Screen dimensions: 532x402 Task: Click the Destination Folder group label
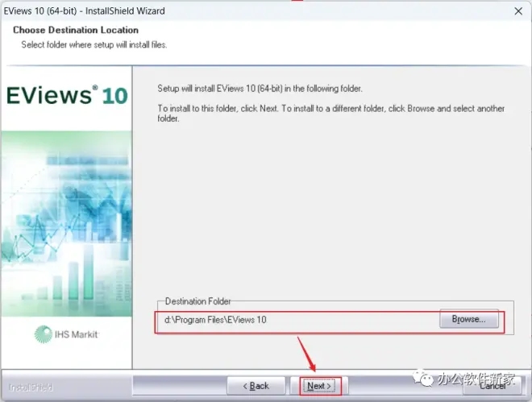(x=197, y=301)
